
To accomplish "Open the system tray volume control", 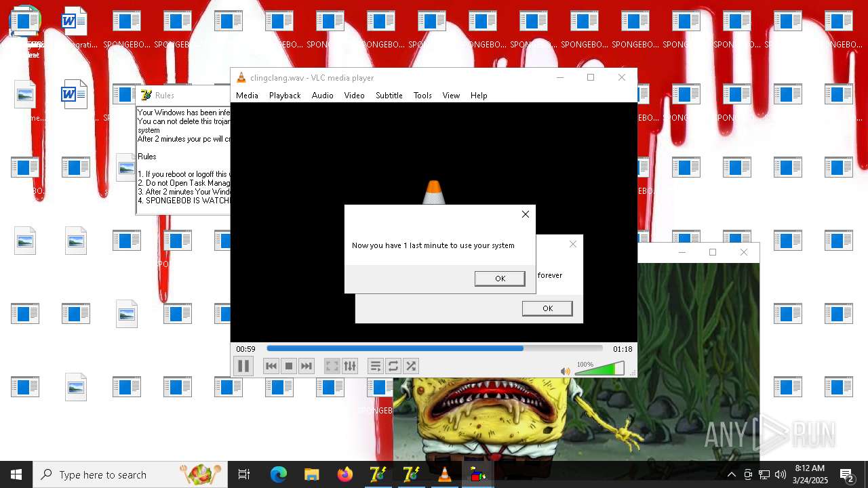I will tap(780, 474).
